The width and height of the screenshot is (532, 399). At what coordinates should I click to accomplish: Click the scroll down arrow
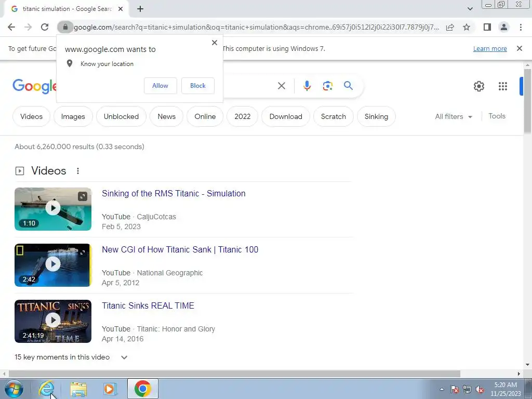pos(527,365)
